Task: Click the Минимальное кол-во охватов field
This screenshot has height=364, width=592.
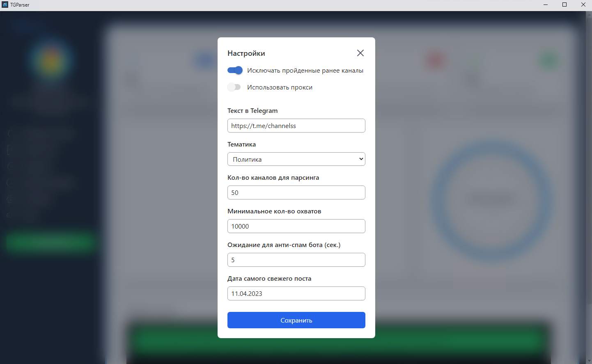Action: (x=296, y=226)
